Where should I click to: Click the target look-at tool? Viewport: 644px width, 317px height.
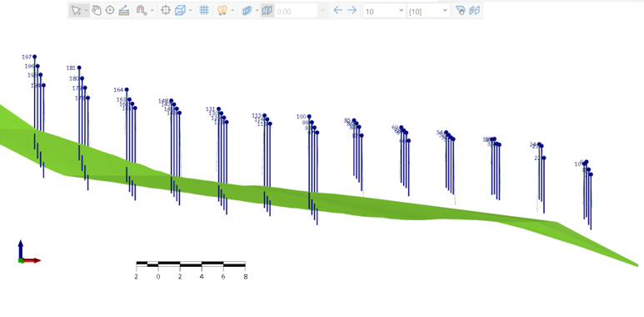(110, 11)
